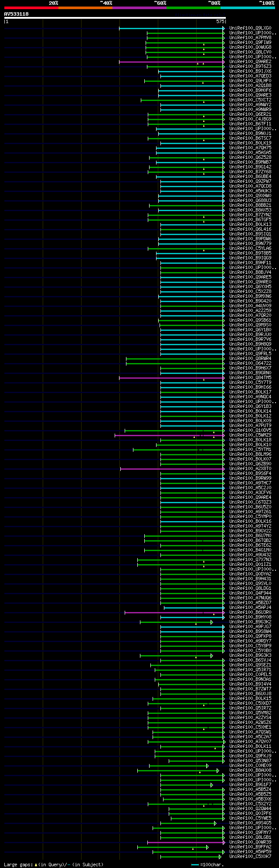
Task: Select the label UniRef100_C5X0K7
Action: pyautogui.click(x=250, y=857)
